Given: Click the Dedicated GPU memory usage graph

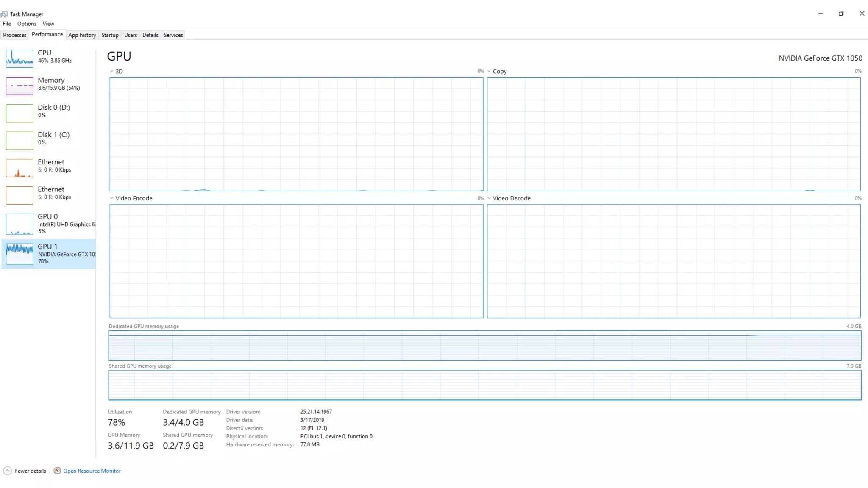Looking at the screenshot, I should pyautogui.click(x=485, y=346).
